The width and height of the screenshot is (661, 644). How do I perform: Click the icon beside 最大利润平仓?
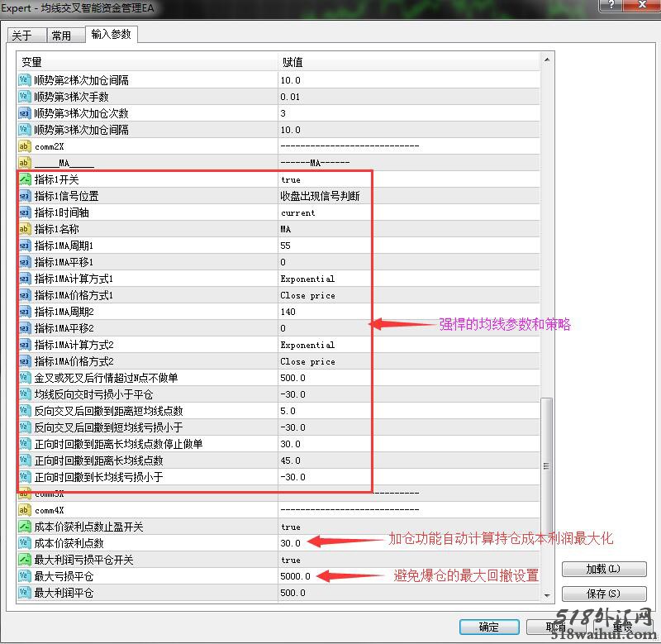coord(24,593)
